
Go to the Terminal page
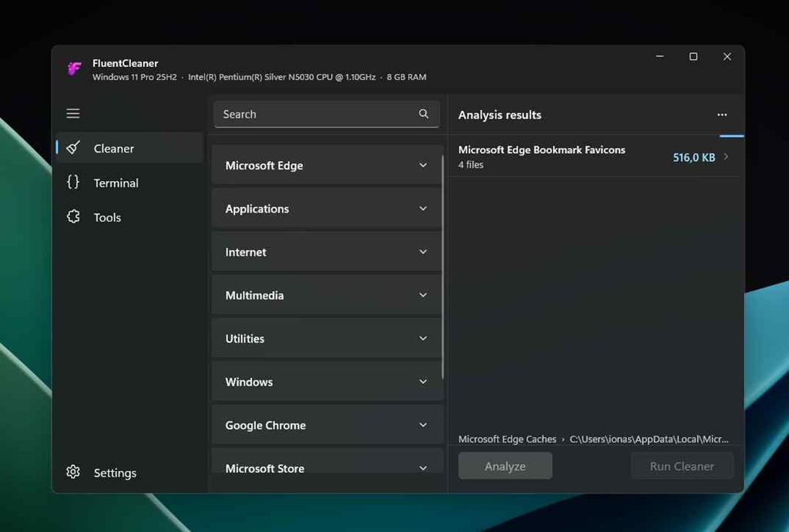coord(129,182)
